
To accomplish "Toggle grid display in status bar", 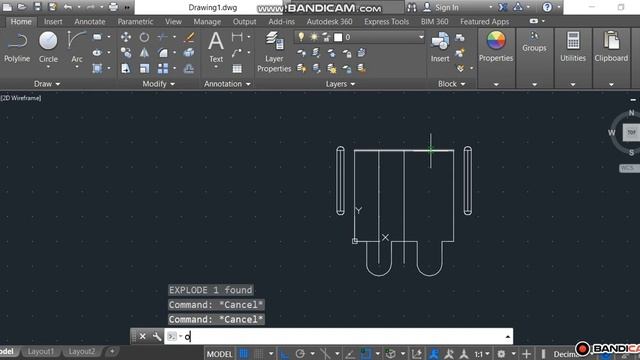I will tap(244, 353).
